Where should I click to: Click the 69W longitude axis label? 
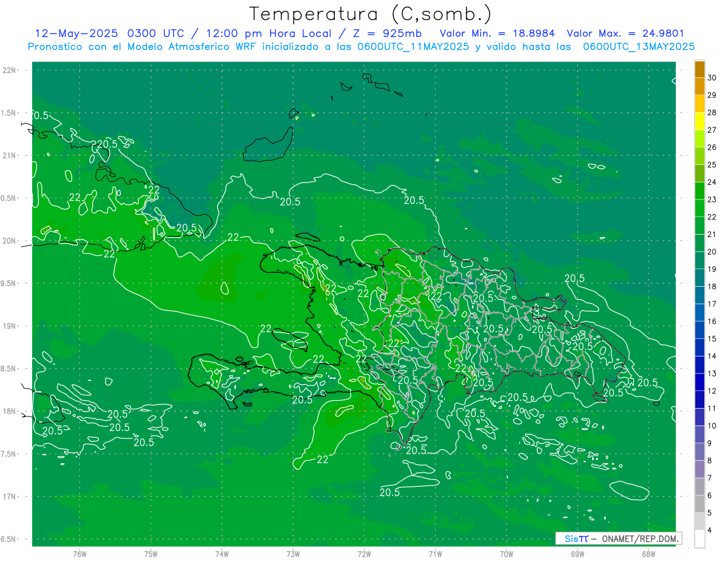[x=578, y=554]
